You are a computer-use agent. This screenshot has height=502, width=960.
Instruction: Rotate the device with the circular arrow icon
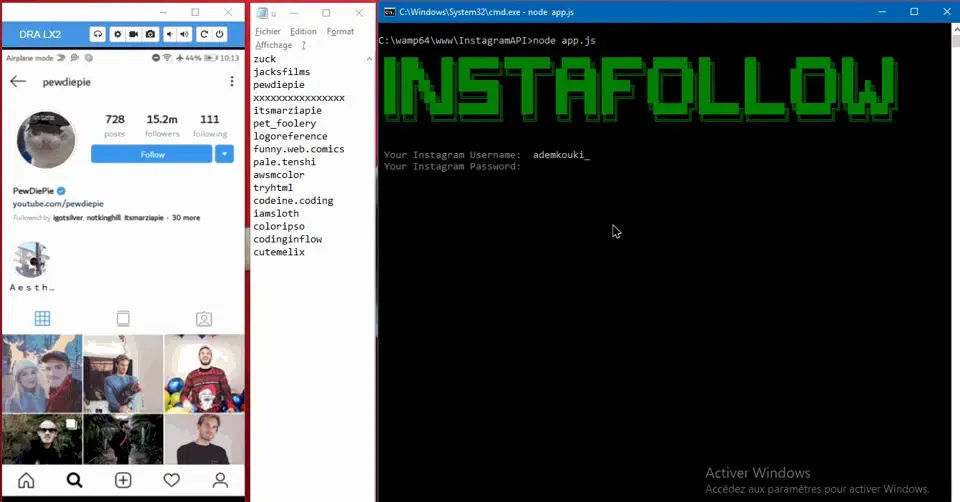coord(204,34)
